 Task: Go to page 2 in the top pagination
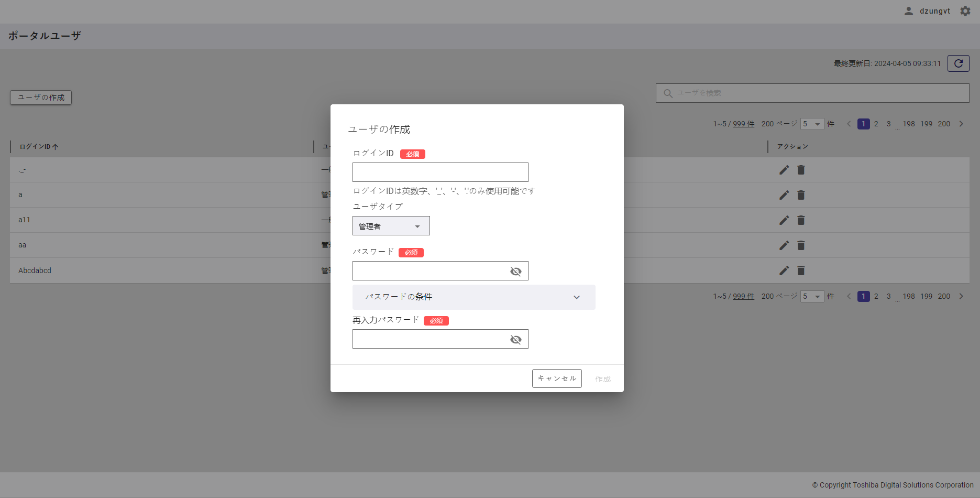pyautogui.click(x=876, y=124)
